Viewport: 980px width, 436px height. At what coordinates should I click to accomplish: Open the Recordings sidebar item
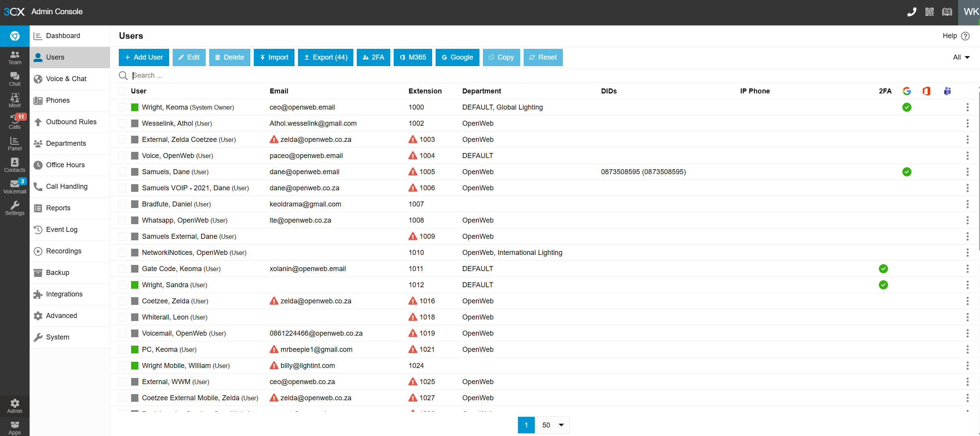pos(63,251)
